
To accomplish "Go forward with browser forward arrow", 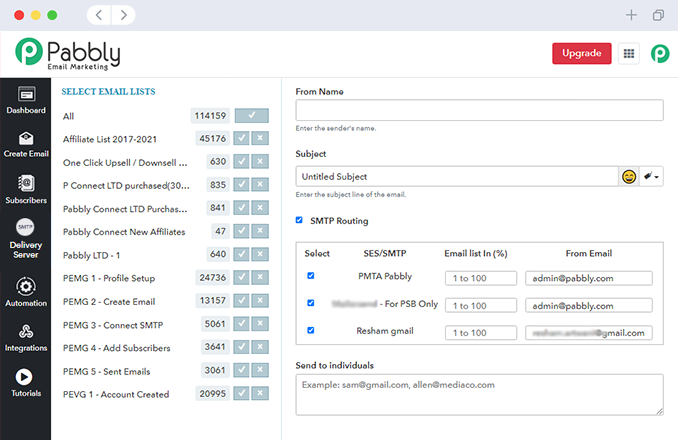I will tap(124, 15).
